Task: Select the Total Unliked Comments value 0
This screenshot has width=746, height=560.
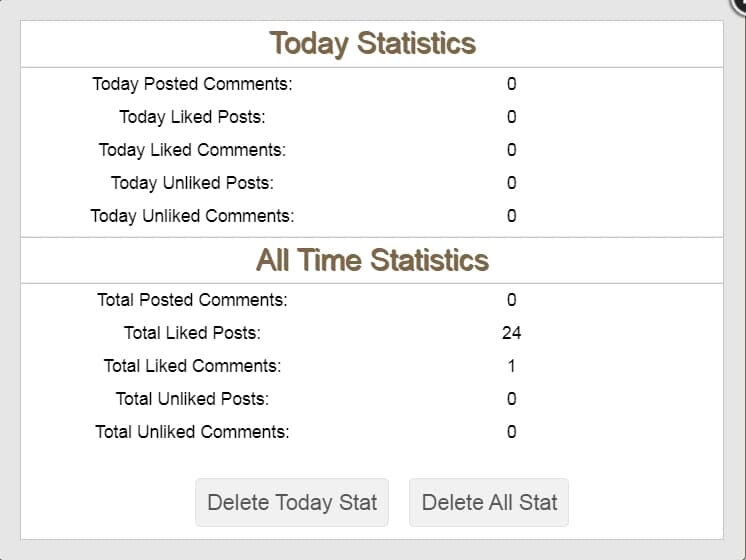Action: coord(511,432)
